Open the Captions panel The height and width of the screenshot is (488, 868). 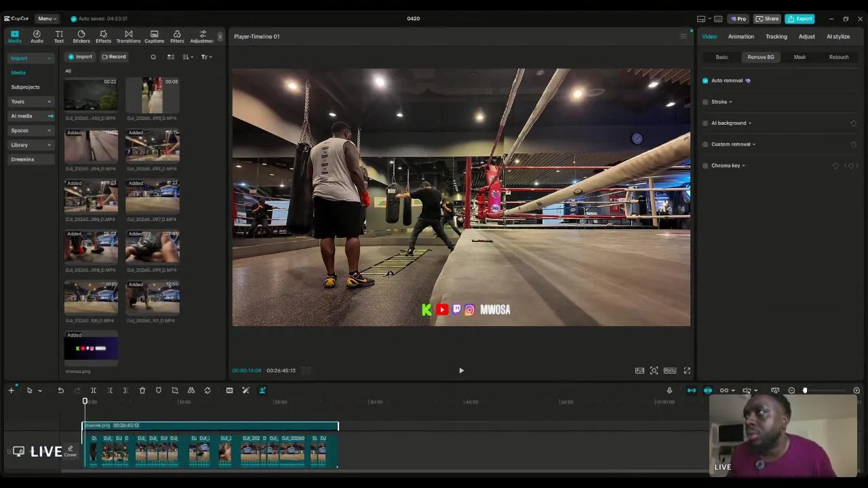click(154, 37)
